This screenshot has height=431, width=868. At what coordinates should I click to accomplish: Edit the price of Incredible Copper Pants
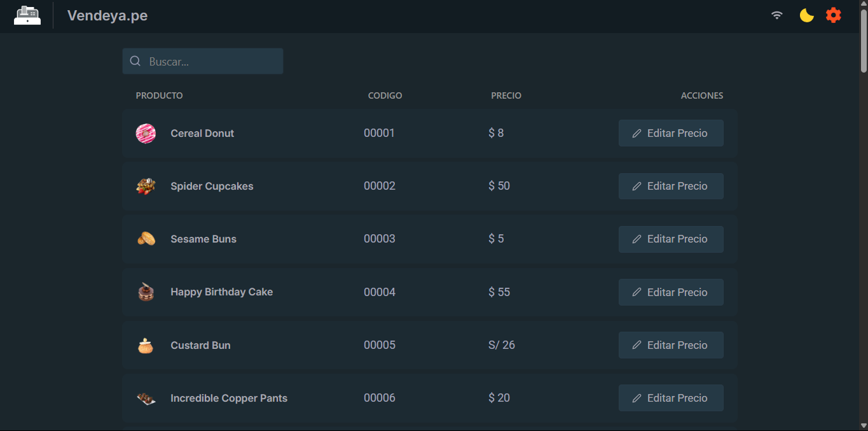[671, 398]
